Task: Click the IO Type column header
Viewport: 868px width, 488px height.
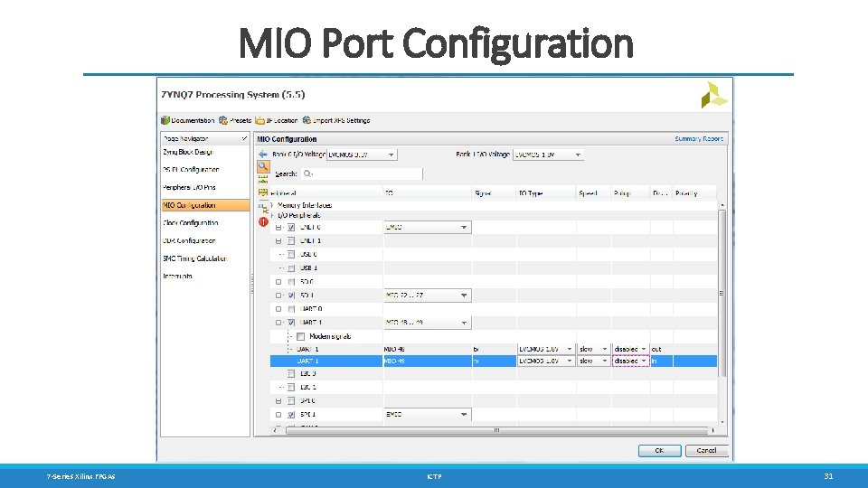Action: [546, 193]
